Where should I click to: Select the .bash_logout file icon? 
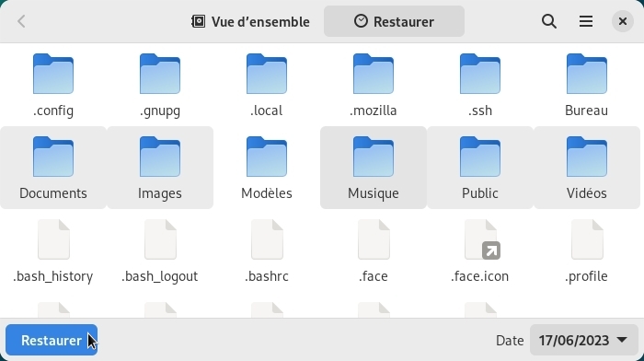[x=160, y=239]
